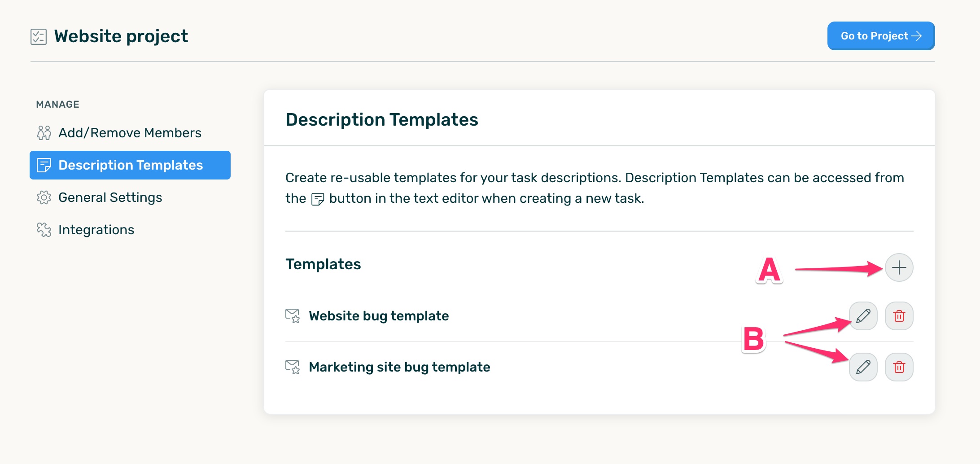This screenshot has height=464, width=980.
Task: Delete the Marketing site bug template via trash icon
Action: (899, 367)
